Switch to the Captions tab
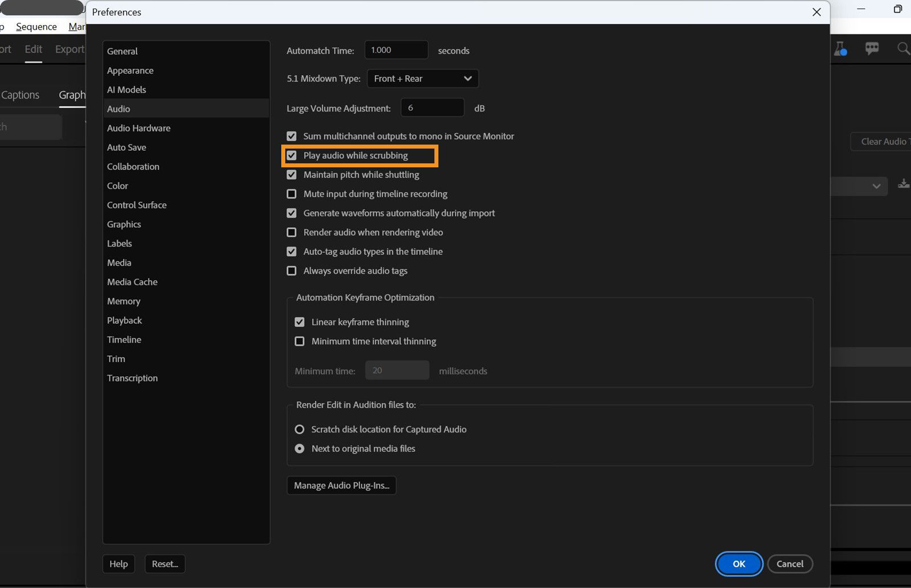Viewport: 911px width, 588px height. 20,94
